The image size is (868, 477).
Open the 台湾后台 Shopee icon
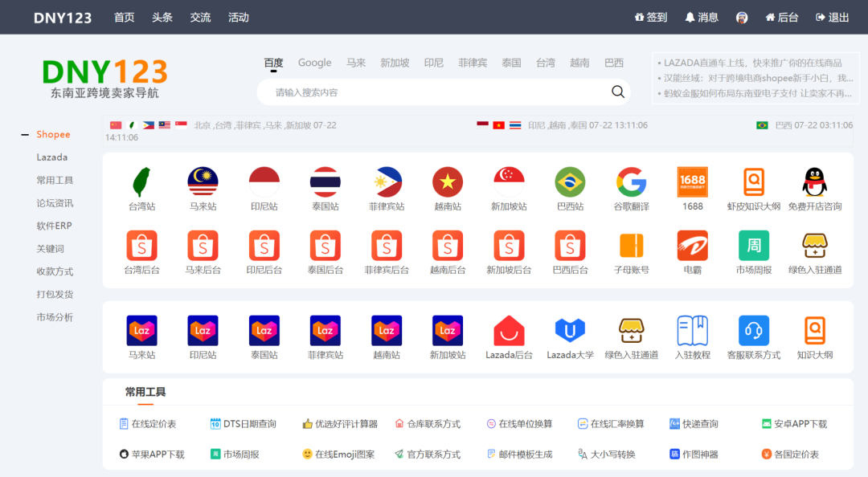point(141,246)
